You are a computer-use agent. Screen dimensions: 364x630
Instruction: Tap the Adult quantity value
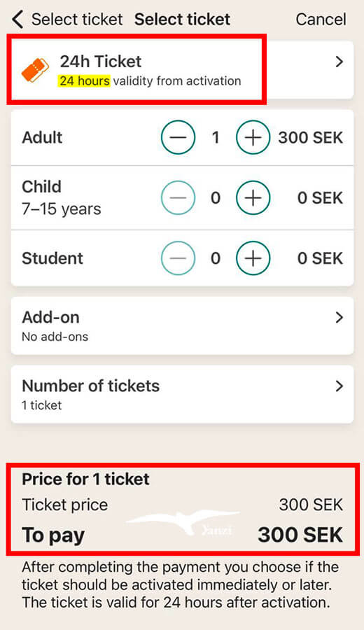[216, 137]
